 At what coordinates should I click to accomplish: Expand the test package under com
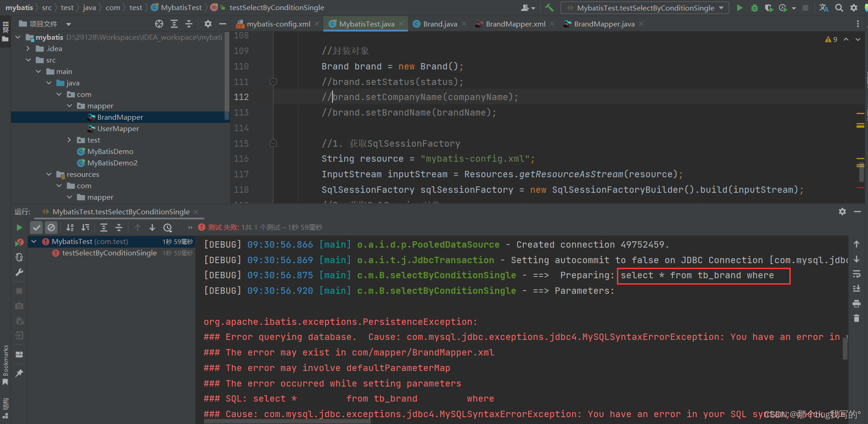69,140
